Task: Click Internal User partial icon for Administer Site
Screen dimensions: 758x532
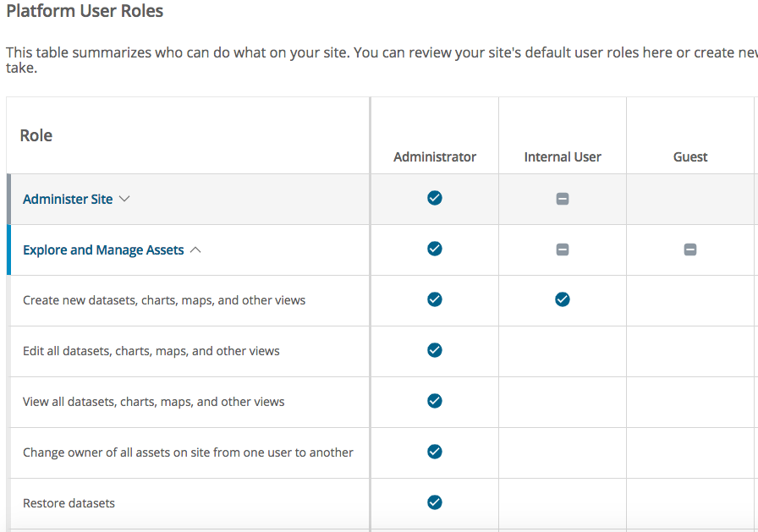Action: [x=563, y=199]
